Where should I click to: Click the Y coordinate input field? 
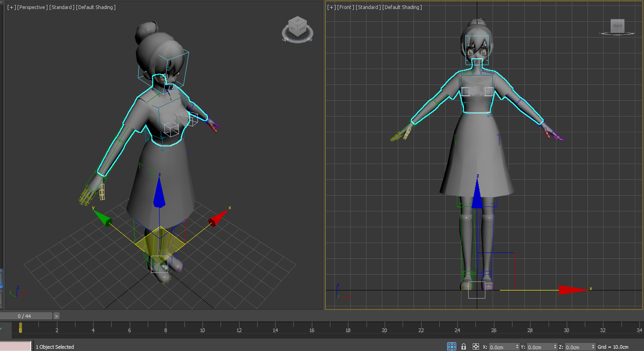[x=540, y=347]
